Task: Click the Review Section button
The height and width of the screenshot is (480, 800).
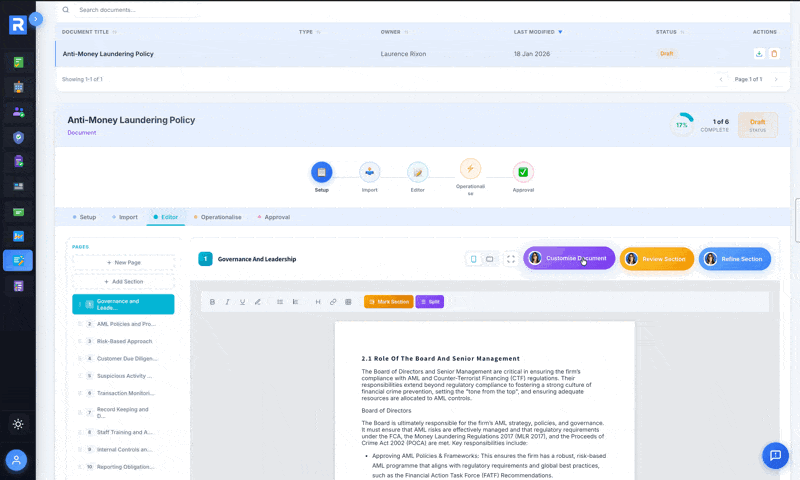Action: [657, 259]
